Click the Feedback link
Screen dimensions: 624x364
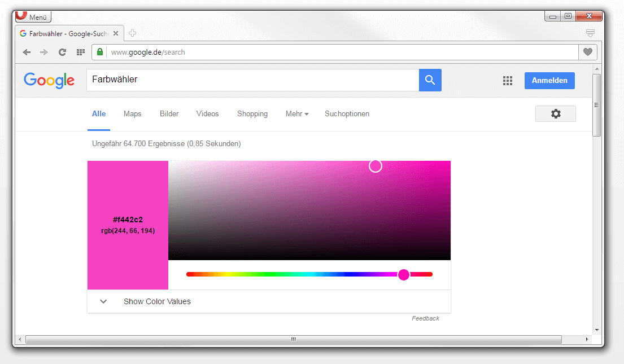425,318
